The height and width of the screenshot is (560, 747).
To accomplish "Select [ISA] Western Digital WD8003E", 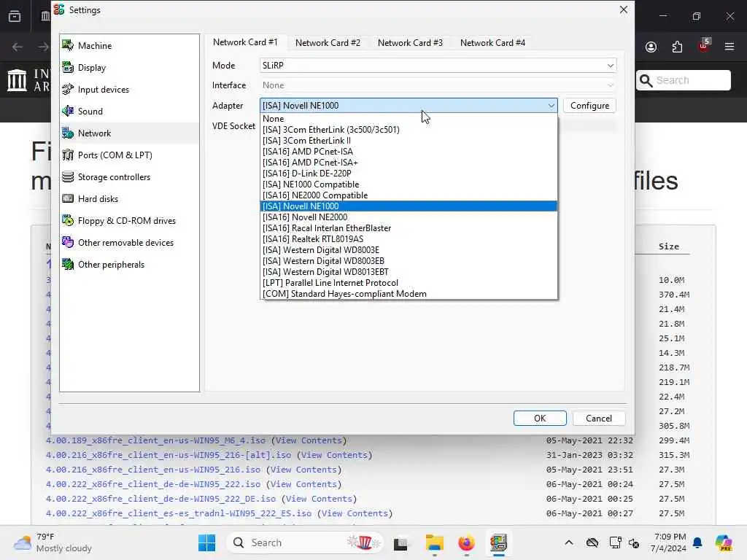I will click(409, 250).
